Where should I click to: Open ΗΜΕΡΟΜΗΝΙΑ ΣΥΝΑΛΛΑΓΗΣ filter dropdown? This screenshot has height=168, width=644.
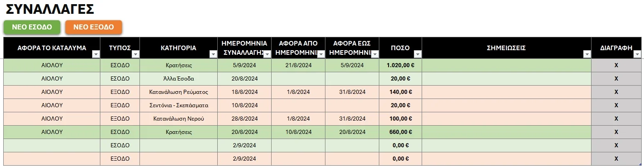point(267,54)
